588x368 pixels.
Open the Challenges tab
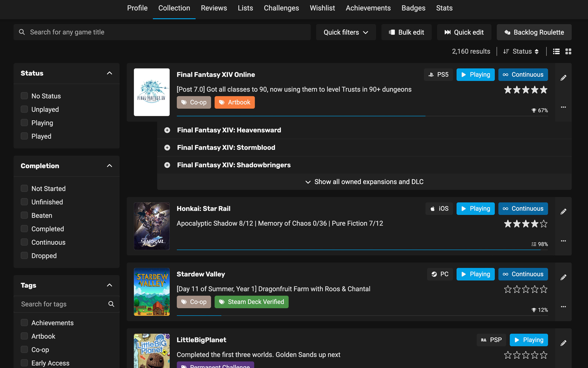281,8
